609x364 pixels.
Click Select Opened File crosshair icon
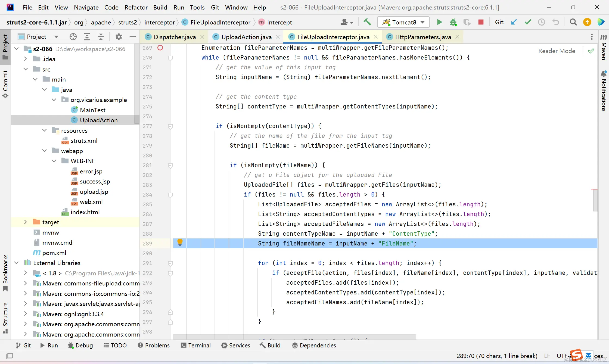tap(73, 37)
